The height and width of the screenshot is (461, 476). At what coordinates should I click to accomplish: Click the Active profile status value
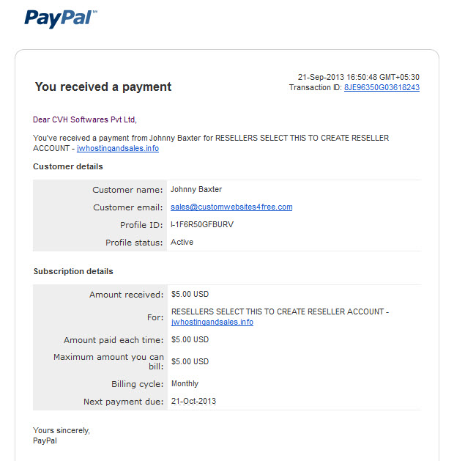182,242
